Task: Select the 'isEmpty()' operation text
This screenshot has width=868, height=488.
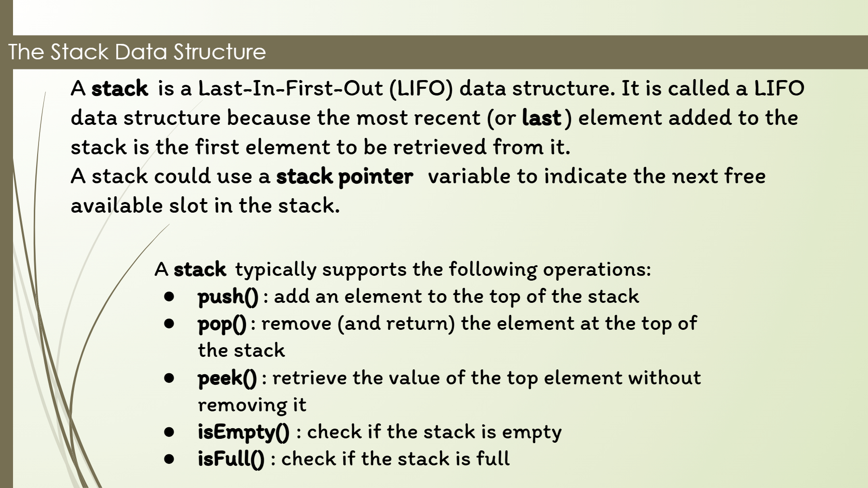Action: tap(244, 432)
